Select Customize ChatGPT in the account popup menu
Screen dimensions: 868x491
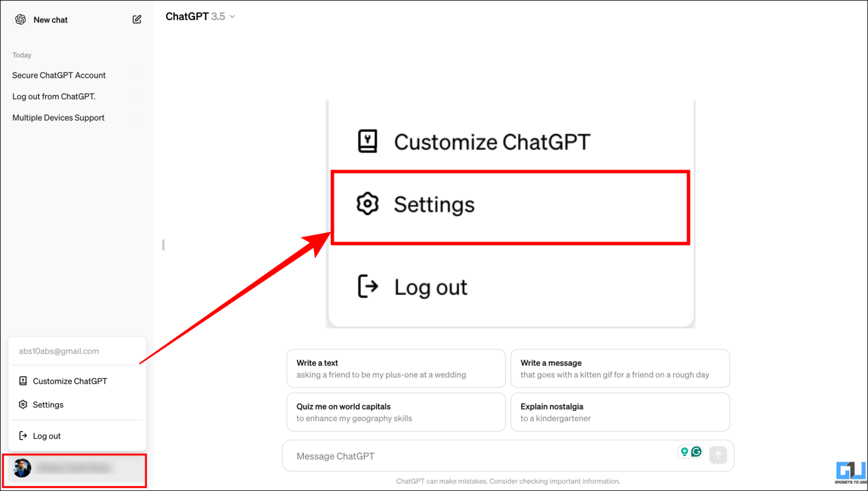click(77, 381)
